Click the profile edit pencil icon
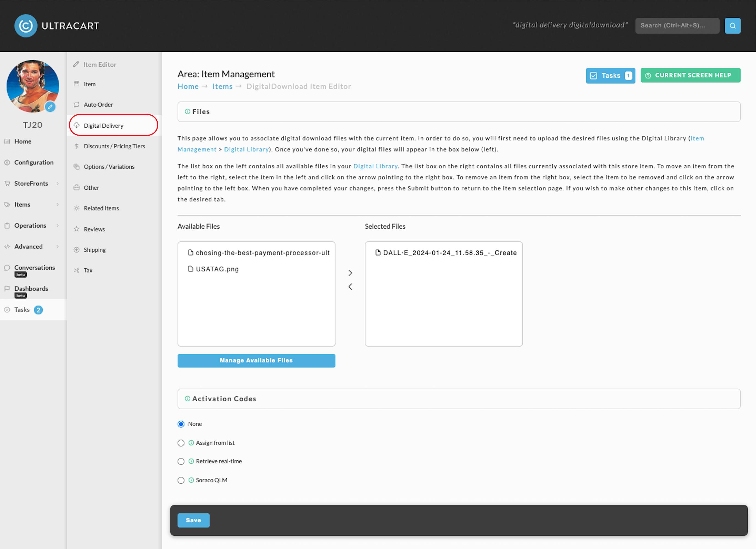This screenshot has height=549, width=756. click(50, 107)
